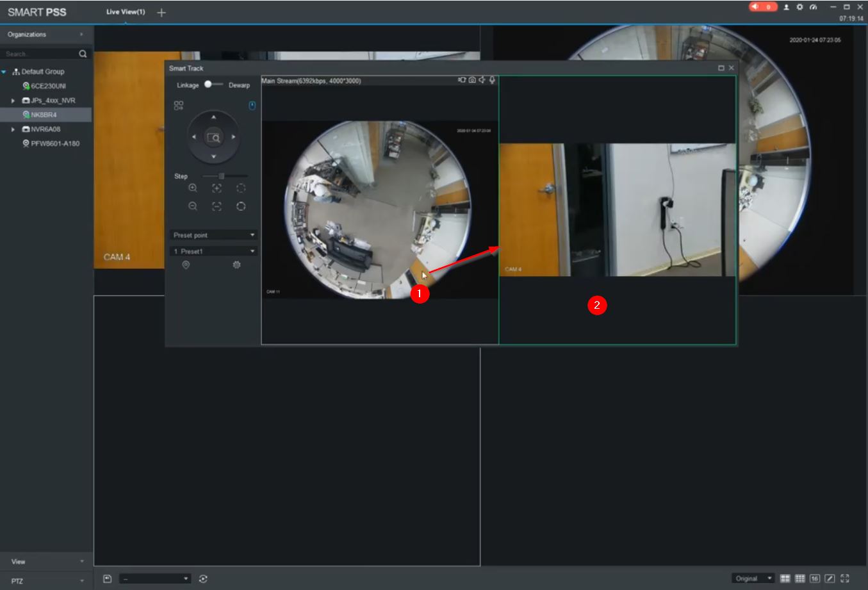Open the Preset point dropdown
Image resolution: width=868 pixels, height=590 pixels.
(214, 235)
